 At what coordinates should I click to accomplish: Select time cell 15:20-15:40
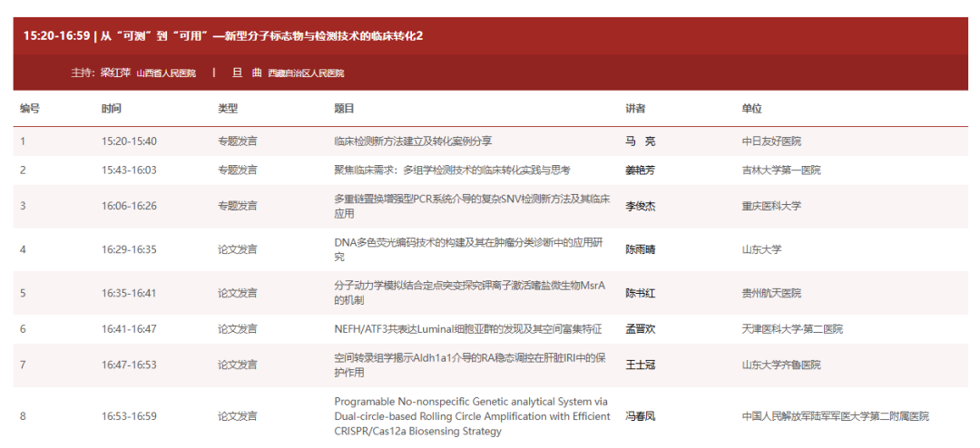130,141
